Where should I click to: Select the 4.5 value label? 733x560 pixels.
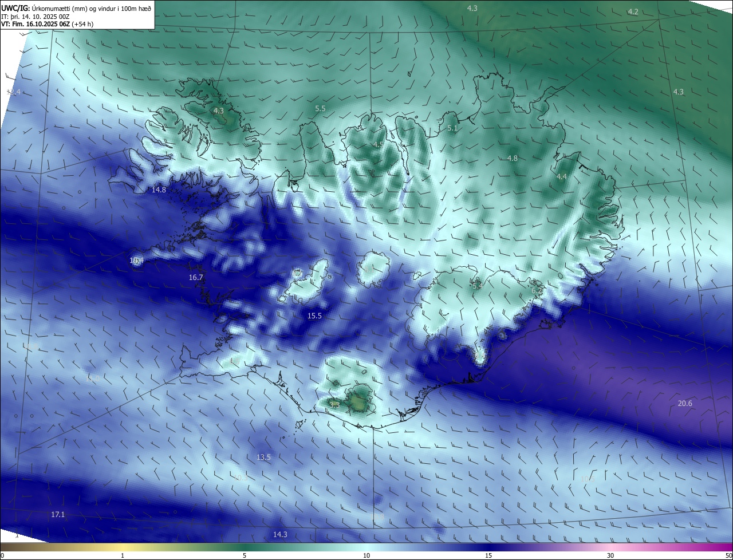pyautogui.click(x=378, y=145)
